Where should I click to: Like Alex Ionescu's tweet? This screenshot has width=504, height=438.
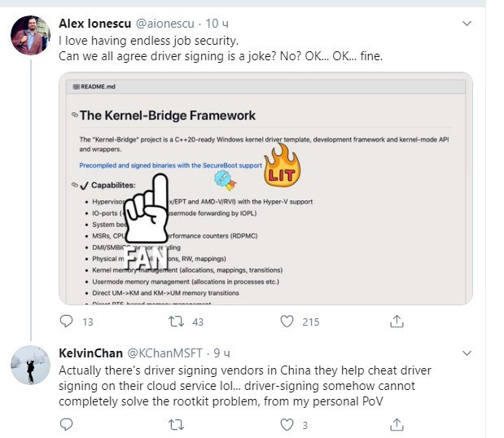[287, 322]
